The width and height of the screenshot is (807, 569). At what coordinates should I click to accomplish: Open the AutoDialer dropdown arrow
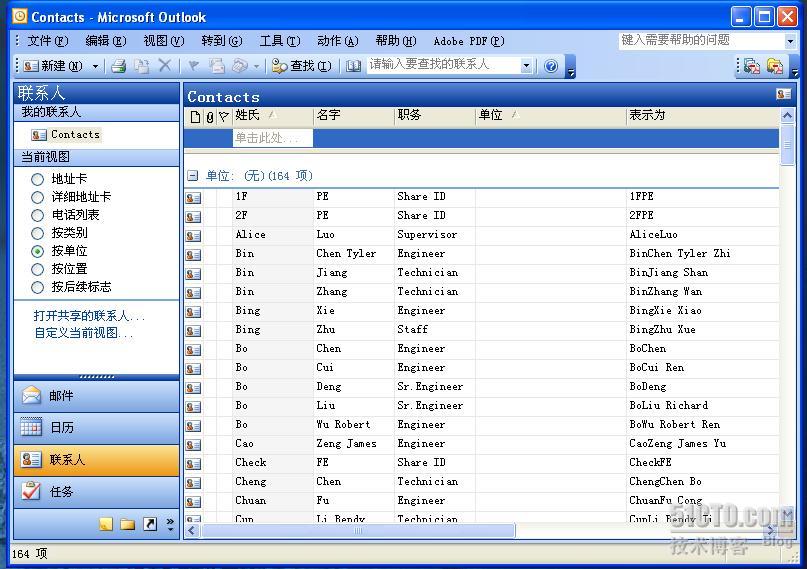[x=256, y=66]
